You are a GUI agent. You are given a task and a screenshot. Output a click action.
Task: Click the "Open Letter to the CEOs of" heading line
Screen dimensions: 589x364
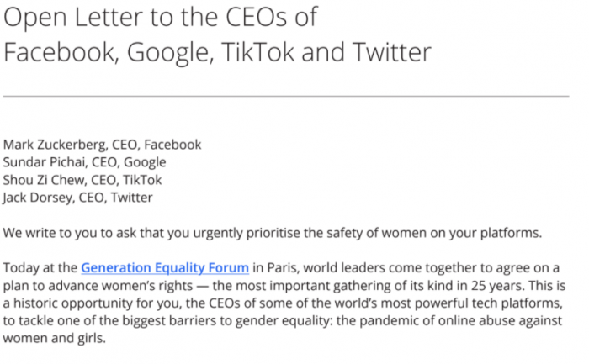pyautogui.click(x=161, y=18)
